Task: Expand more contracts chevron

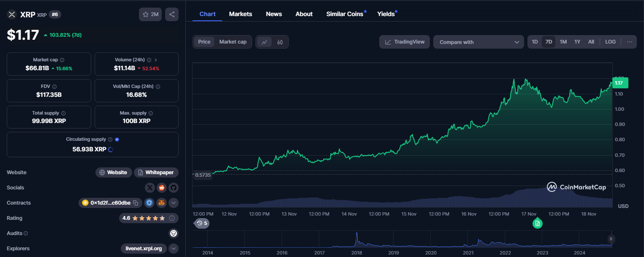Action: click(174, 203)
